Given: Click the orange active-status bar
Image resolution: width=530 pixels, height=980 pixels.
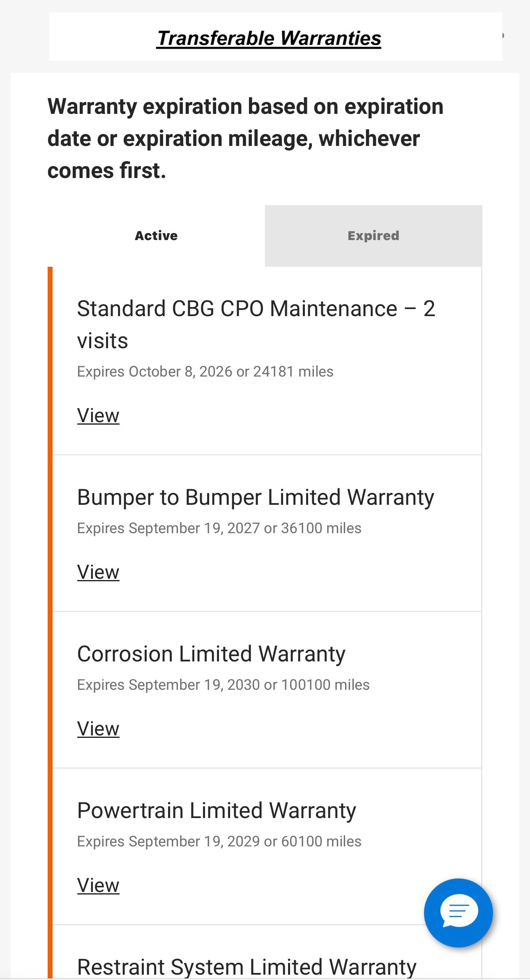Looking at the screenshot, I should click(x=50, y=622).
